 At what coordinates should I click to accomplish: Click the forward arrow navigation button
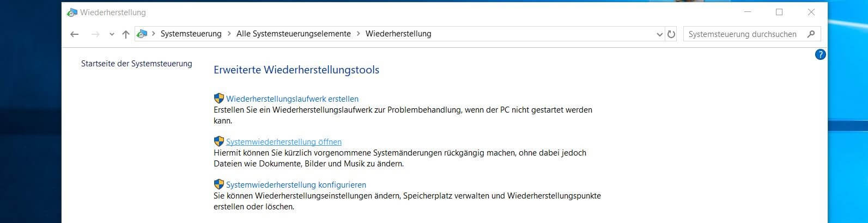click(95, 34)
